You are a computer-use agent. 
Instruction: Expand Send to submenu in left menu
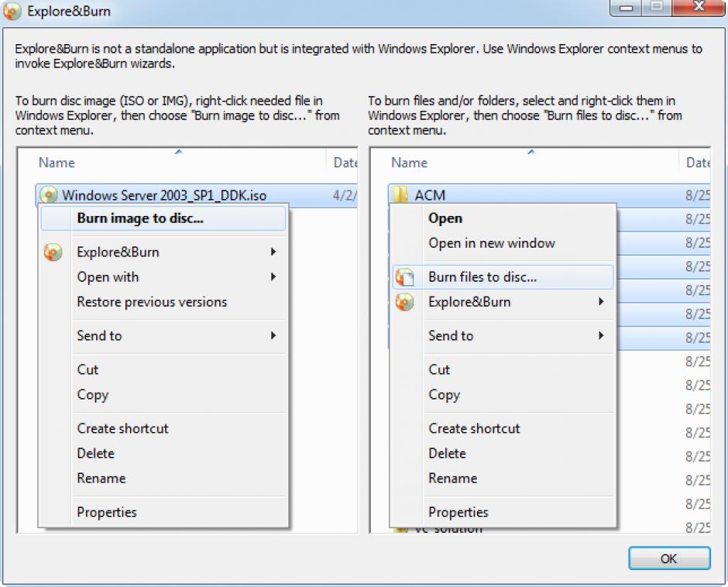click(163, 336)
